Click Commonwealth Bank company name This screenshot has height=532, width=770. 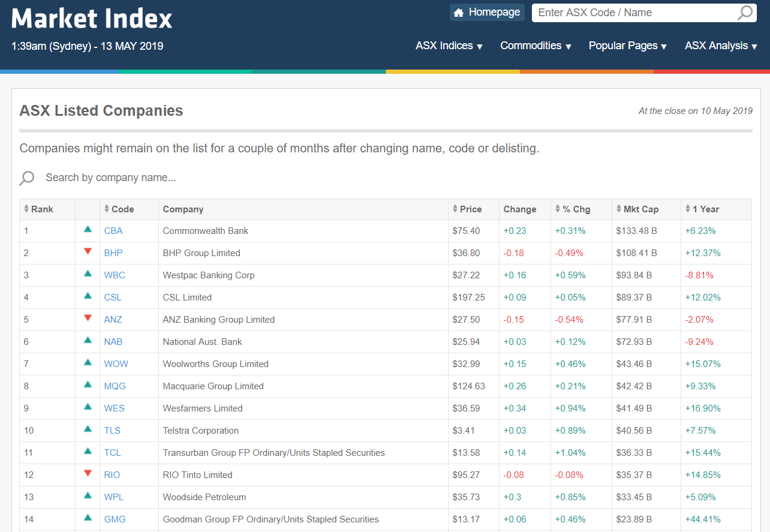[206, 231]
